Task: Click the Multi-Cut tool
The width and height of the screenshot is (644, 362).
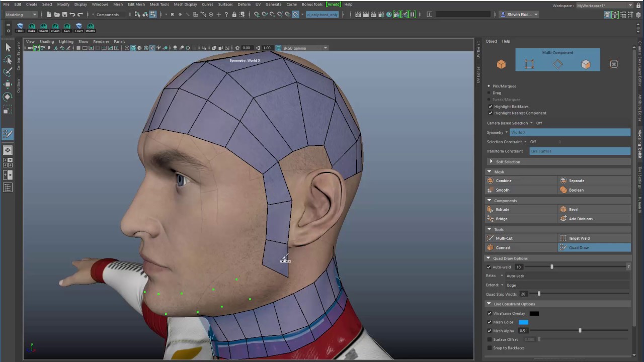Action: 504,238
